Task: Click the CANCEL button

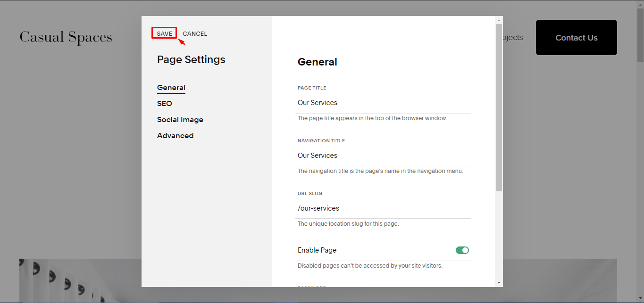Action: pos(194,33)
